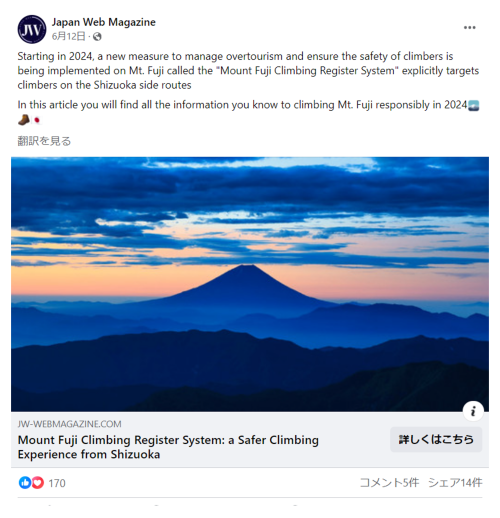Screen dimensions: 500x518
Task: View the 170 reactions count
Action: 57,483
